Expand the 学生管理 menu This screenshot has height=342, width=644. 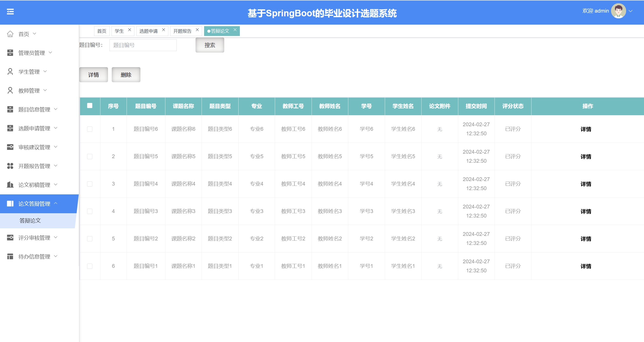click(x=45, y=71)
